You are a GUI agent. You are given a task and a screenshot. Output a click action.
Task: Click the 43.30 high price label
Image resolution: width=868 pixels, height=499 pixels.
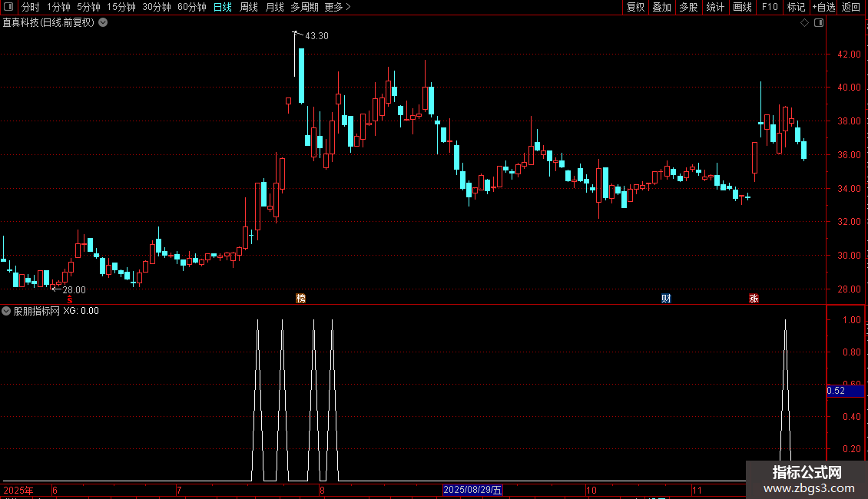316,36
